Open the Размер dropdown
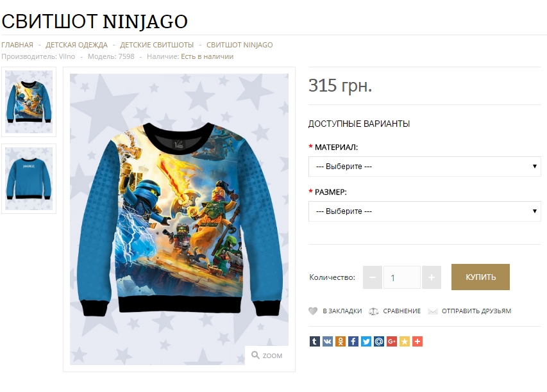The width and height of the screenshot is (547, 392). (425, 211)
